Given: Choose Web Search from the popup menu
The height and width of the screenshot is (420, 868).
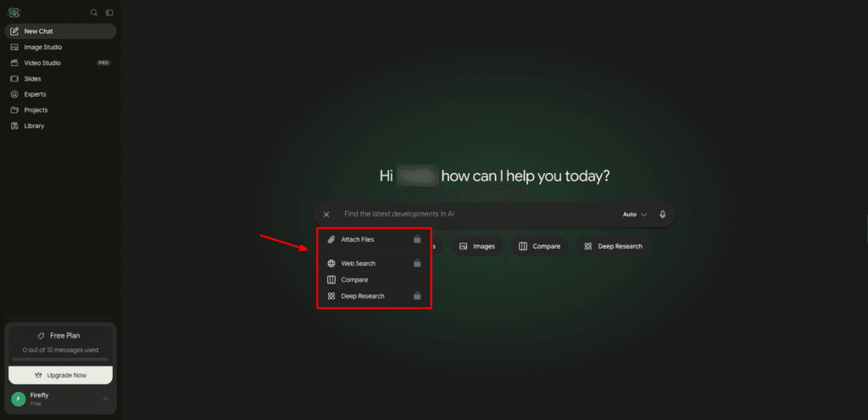Looking at the screenshot, I should pos(374,264).
